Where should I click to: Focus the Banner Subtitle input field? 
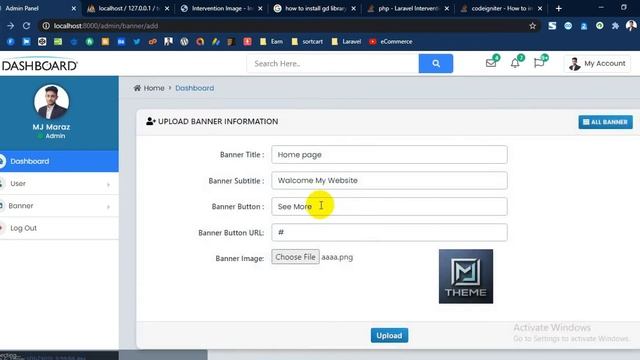pos(389,180)
